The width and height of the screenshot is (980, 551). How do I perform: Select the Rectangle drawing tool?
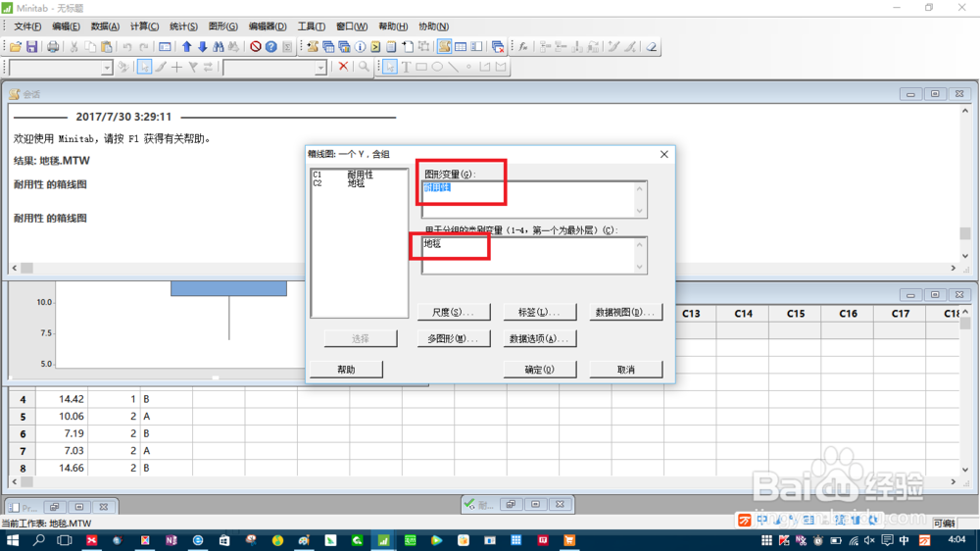[421, 67]
